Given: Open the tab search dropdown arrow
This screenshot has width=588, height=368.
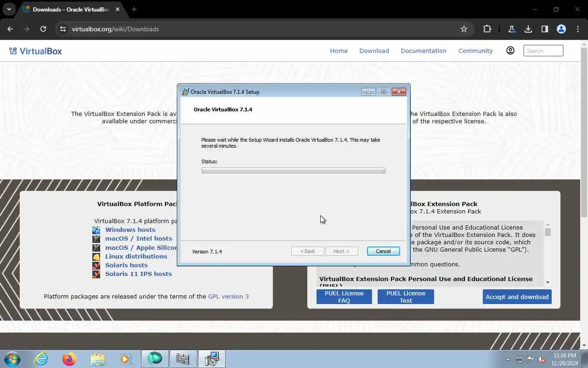Looking at the screenshot, I should point(9,9).
